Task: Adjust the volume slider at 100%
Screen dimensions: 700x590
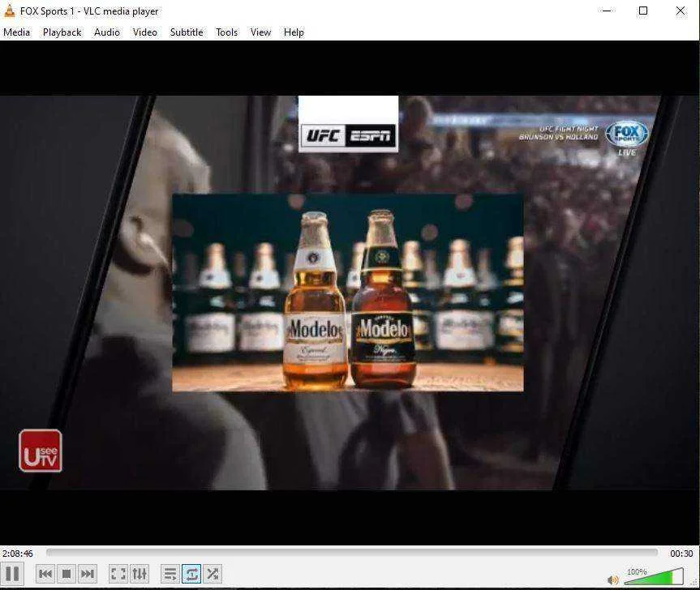Action: pos(654,576)
